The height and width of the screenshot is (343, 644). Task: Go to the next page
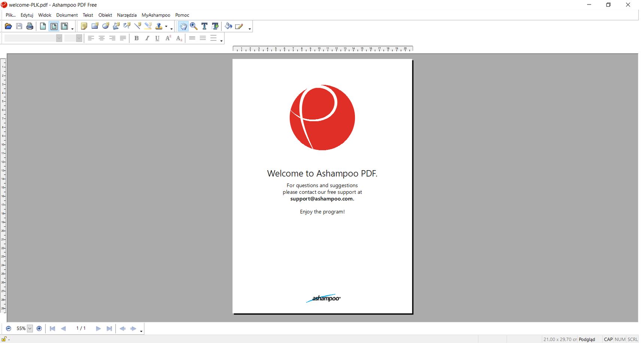(98, 328)
